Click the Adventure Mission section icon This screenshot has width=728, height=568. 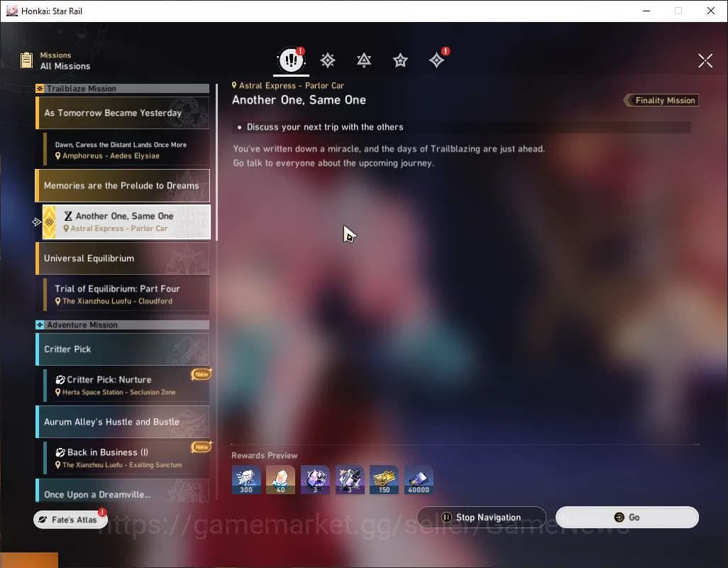(x=40, y=324)
